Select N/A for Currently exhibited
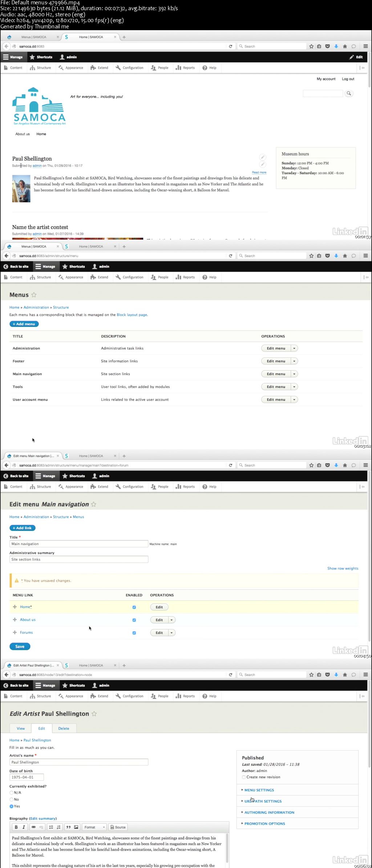 11,793
